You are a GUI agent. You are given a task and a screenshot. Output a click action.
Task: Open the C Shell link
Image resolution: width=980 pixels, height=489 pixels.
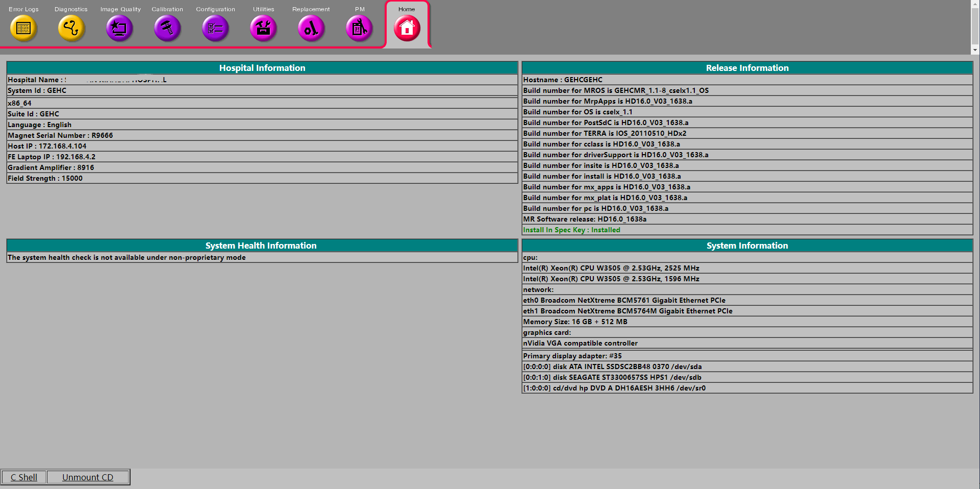tap(24, 477)
